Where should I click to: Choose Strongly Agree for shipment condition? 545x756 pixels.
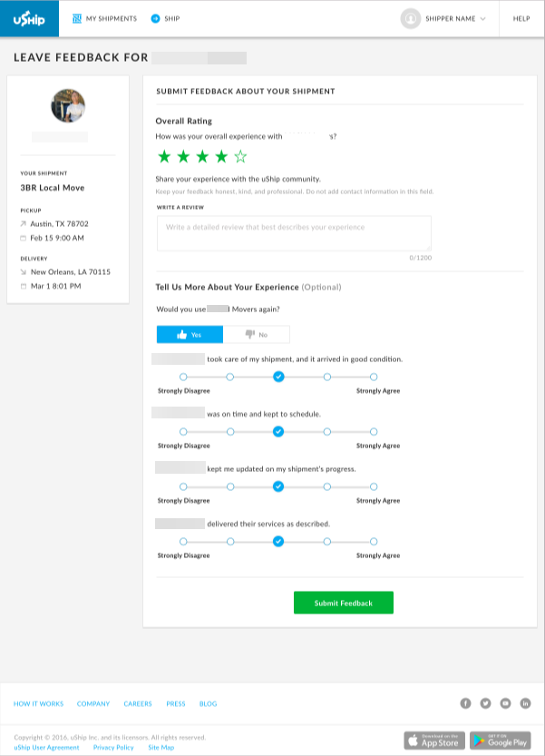[374, 377]
